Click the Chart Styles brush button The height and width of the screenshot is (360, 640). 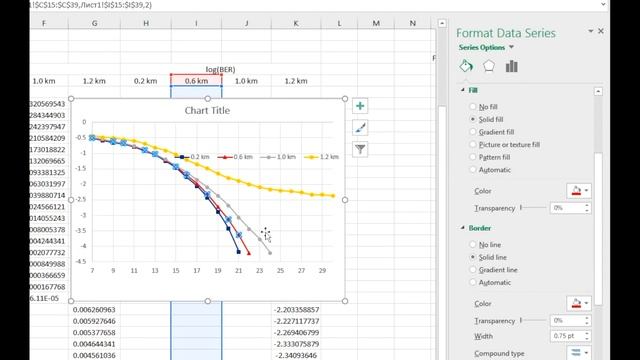360,128
